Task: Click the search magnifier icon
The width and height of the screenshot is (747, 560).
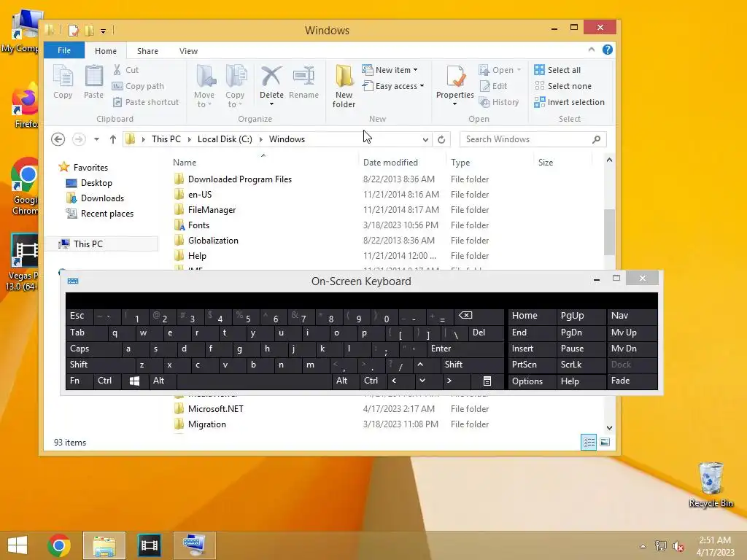Action: pos(597,139)
